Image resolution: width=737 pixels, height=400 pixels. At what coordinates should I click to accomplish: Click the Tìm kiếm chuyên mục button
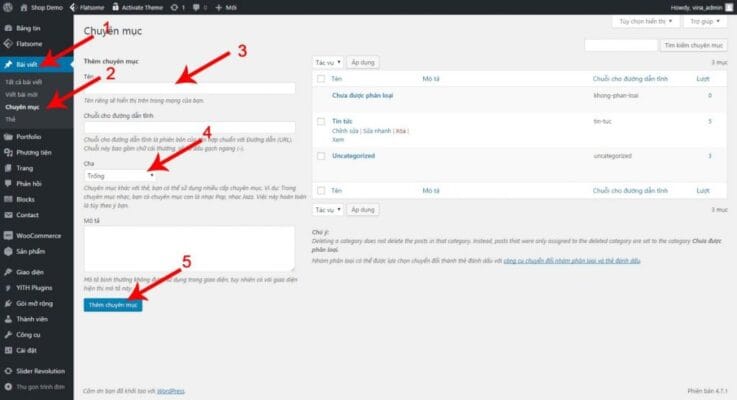pyautogui.click(x=693, y=45)
